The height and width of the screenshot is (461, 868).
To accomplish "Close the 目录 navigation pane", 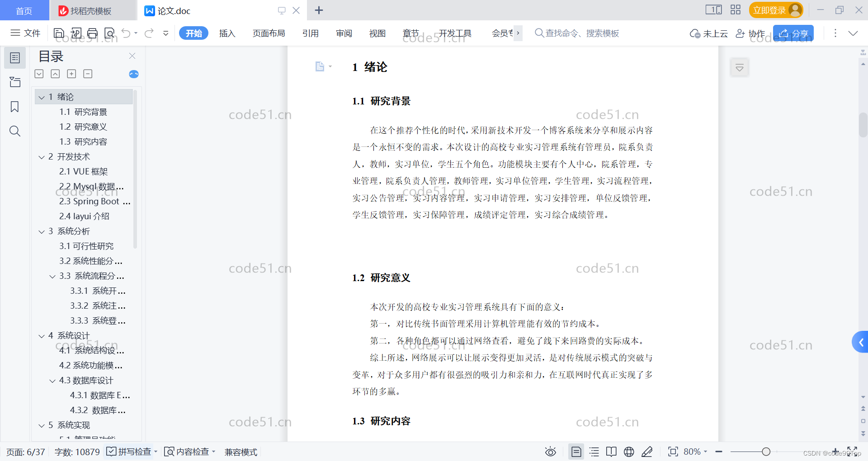I will 132,56.
